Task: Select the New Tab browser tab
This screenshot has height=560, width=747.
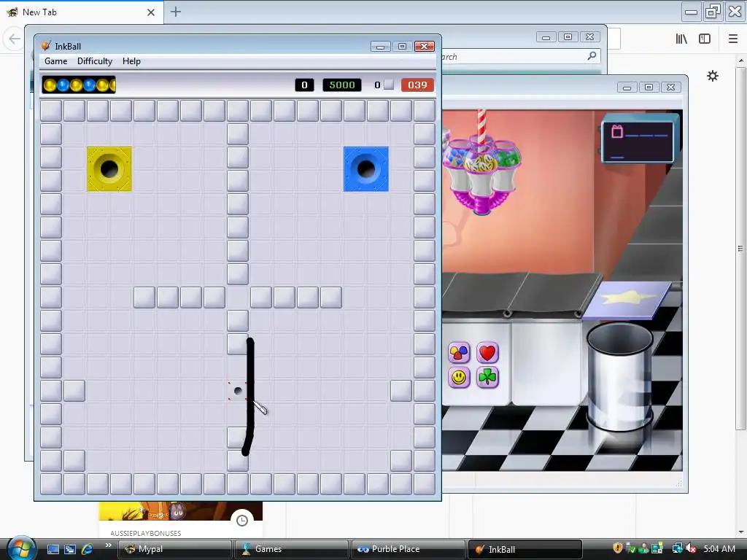Action: (x=82, y=12)
